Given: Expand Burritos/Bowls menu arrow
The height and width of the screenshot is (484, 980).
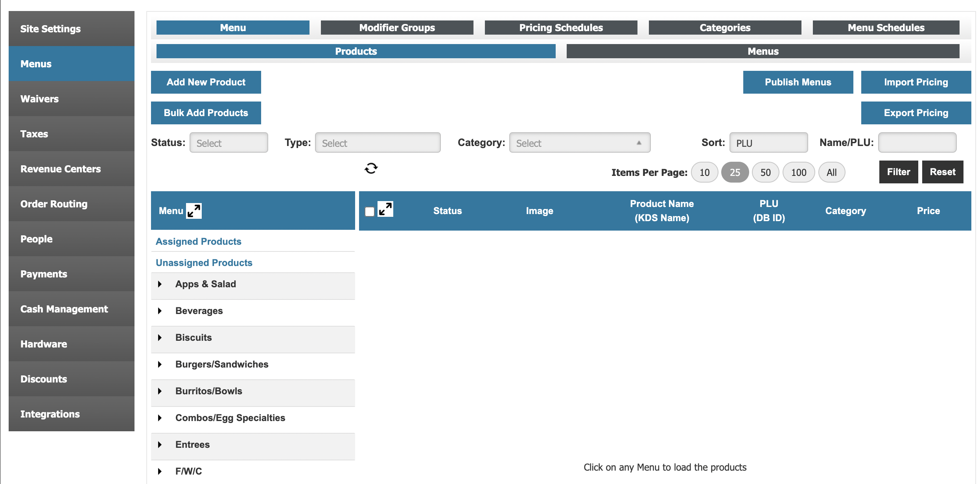Looking at the screenshot, I should pos(160,391).
